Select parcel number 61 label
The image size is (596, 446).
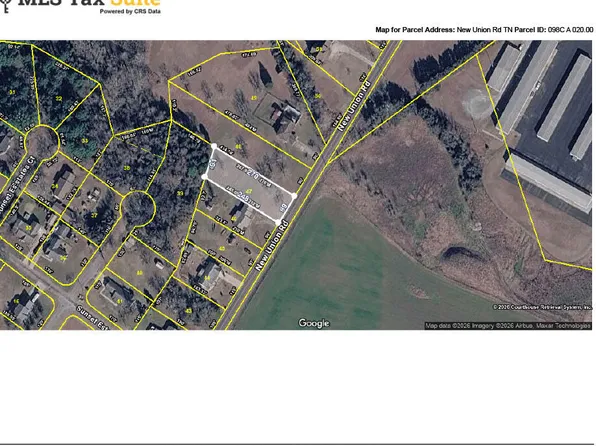coord(119,302)
